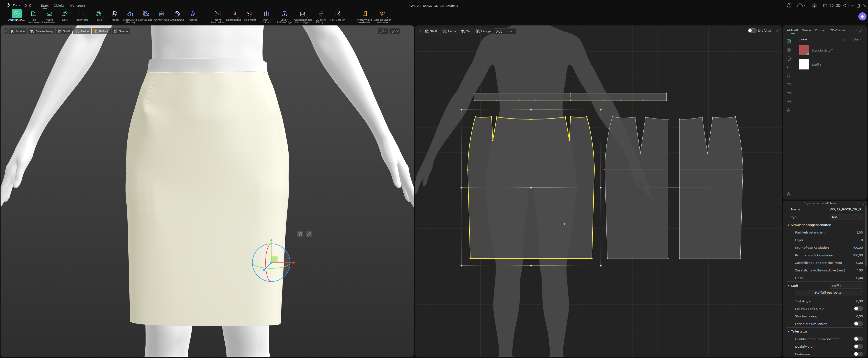The height and width of the screenshot is (358, 868).
Task: Enable Follow Fabric Grain toggle
Action: pos(858,308)
